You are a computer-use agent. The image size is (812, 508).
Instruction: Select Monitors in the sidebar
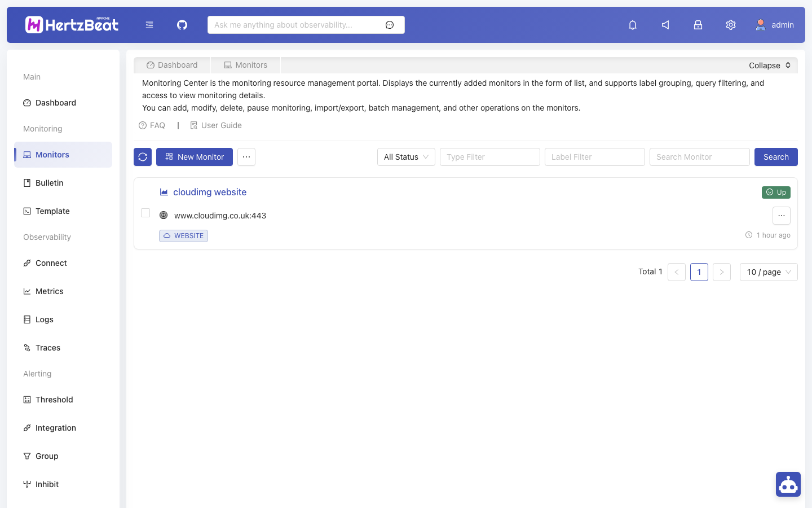tap(63, 155)
